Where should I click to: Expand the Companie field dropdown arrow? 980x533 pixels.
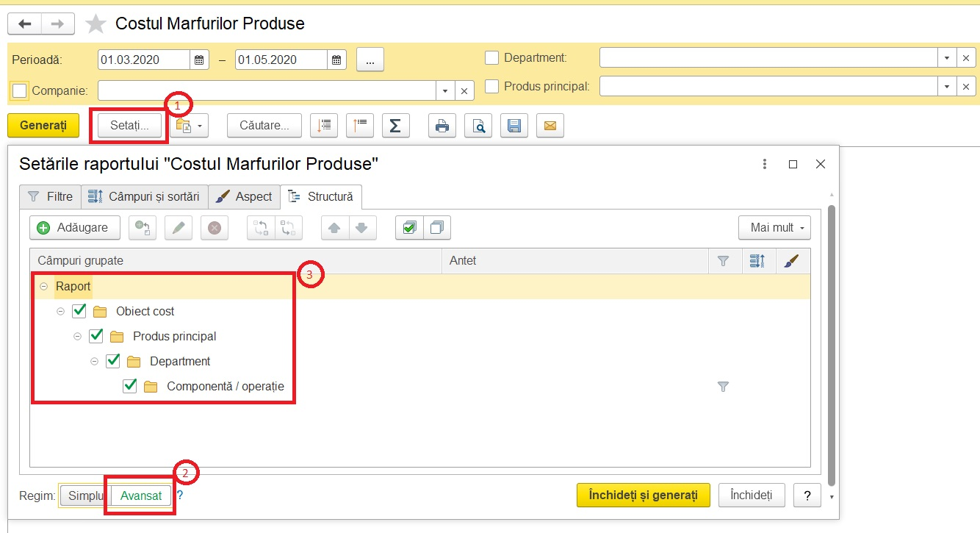tap(445, 90)
